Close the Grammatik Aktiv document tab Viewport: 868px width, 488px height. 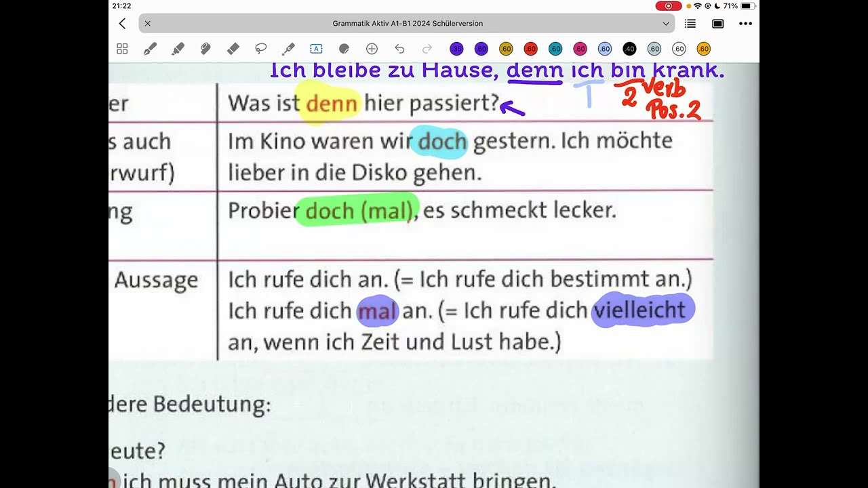click(147, 24)
